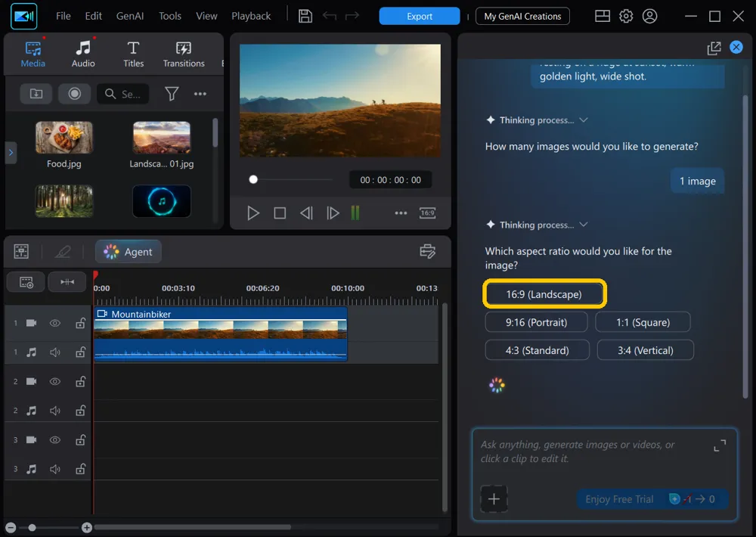
Task: Mute audio track 3 speaker icon
Action: [x=55, y=469]
